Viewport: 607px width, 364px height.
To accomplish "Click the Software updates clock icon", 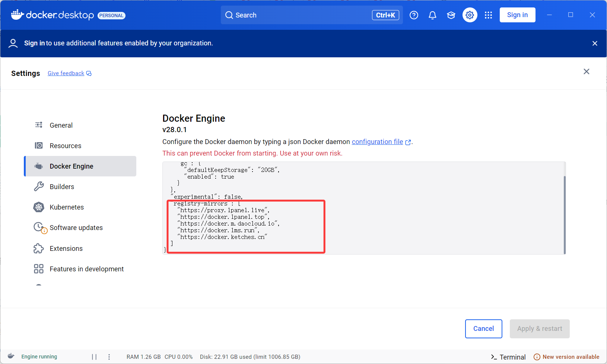I will tap(39, 227).
